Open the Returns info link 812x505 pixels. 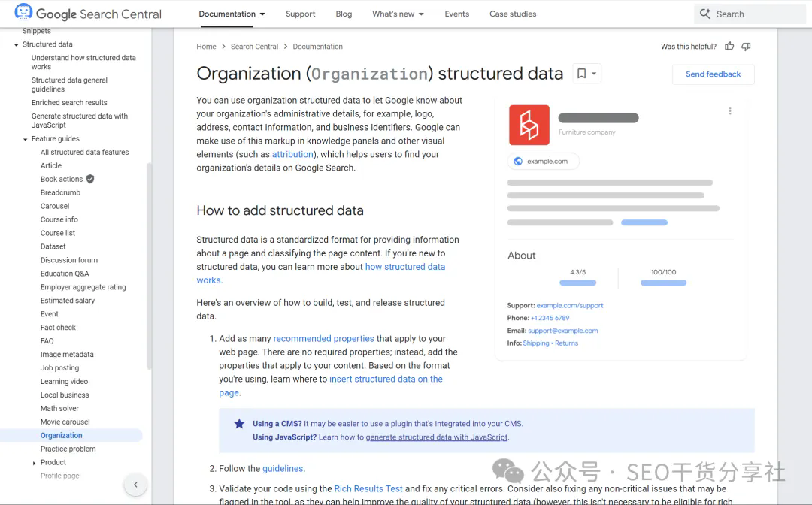click(x=567, y=343)
